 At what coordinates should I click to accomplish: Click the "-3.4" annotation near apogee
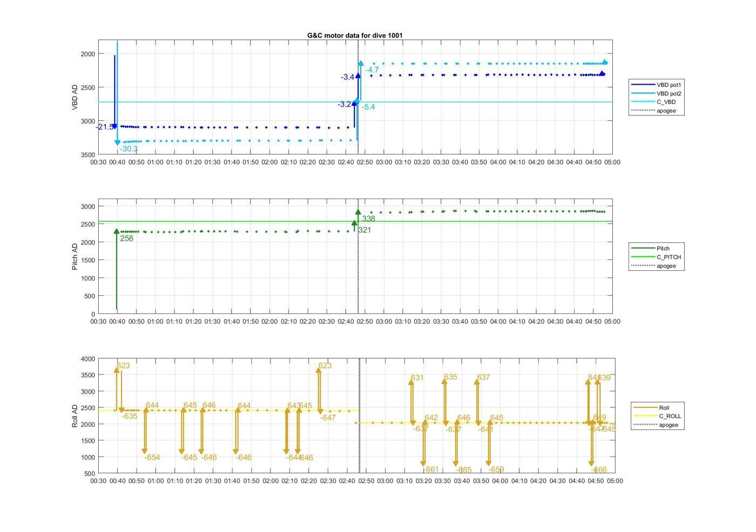[x=347, y=77]
